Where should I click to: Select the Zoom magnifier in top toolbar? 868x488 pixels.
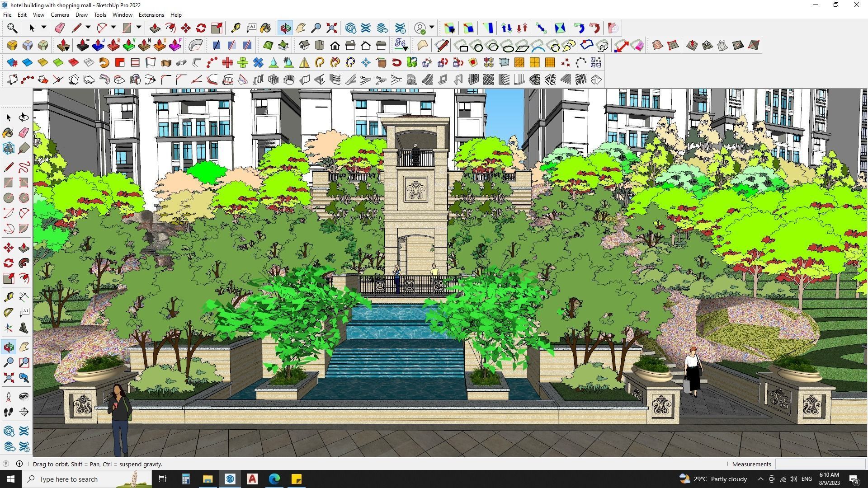316,28
